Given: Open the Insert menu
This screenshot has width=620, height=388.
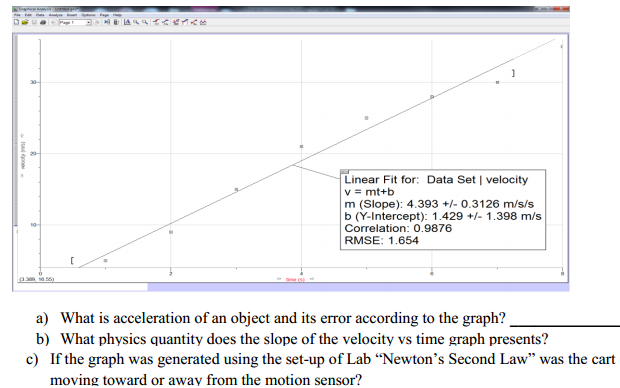Looking at the screenshot, I should click(x=72, y=15).
